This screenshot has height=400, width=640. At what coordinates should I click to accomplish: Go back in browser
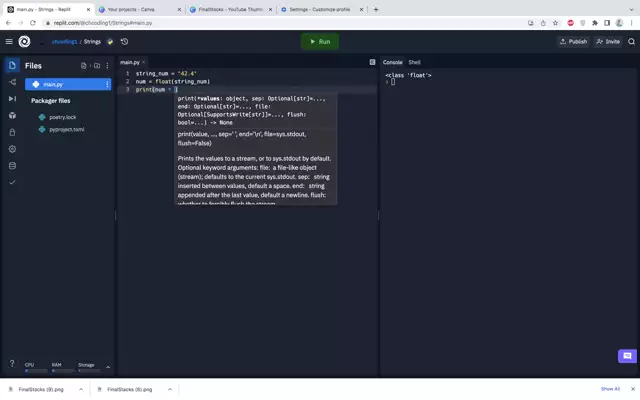9,23
